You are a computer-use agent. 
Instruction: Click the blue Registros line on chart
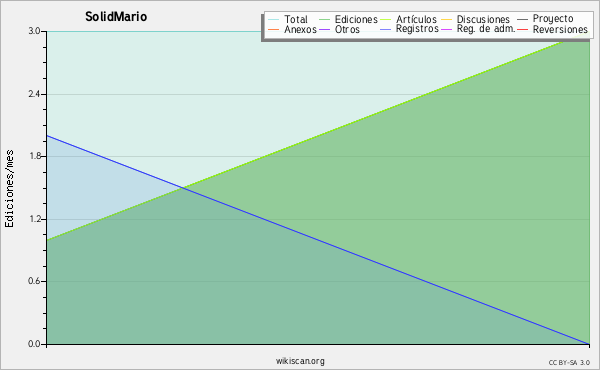point(318,240)
